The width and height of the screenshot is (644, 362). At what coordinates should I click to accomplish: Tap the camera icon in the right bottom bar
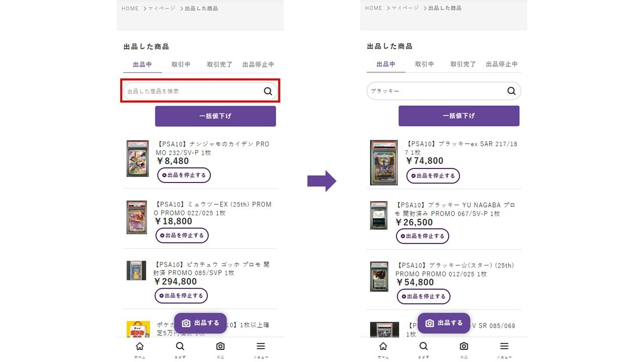pos(464,346)
